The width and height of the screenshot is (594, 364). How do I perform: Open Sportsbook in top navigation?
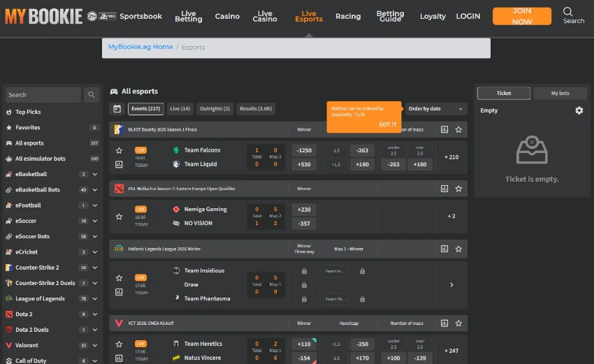[140, 16]
